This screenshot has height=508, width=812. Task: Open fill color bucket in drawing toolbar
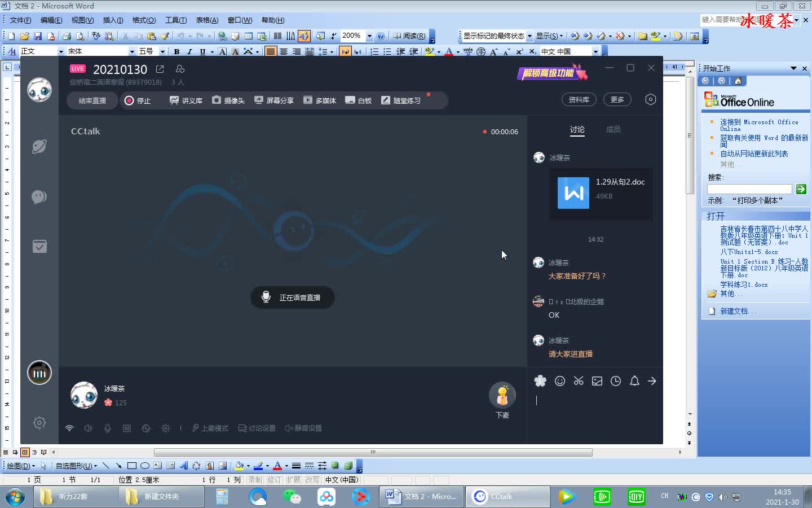tap(239, 466)
